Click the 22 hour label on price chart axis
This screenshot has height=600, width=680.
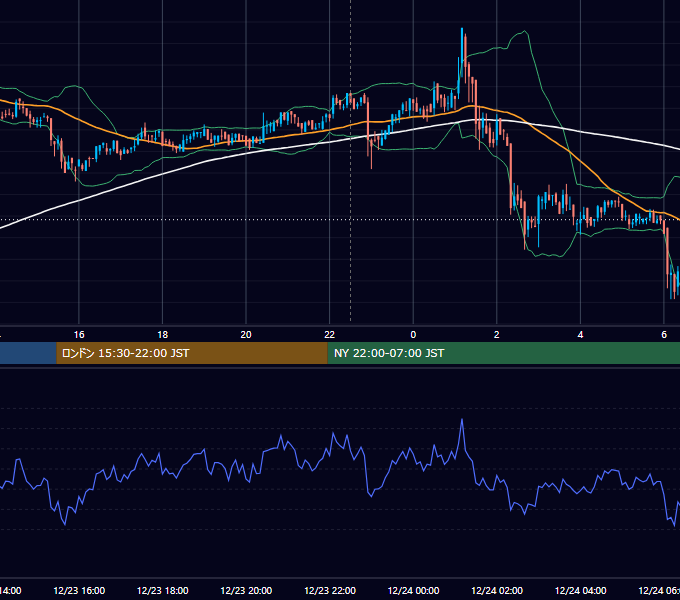pos(330,335)
